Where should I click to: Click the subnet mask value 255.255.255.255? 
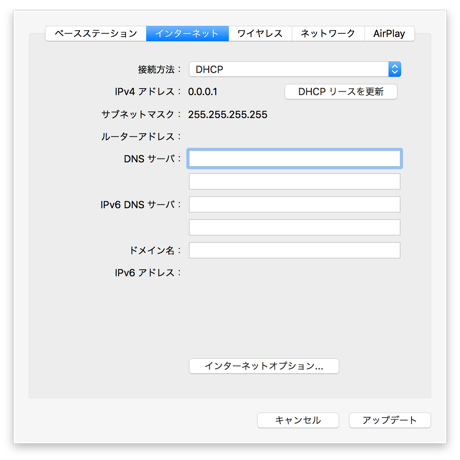228,115
